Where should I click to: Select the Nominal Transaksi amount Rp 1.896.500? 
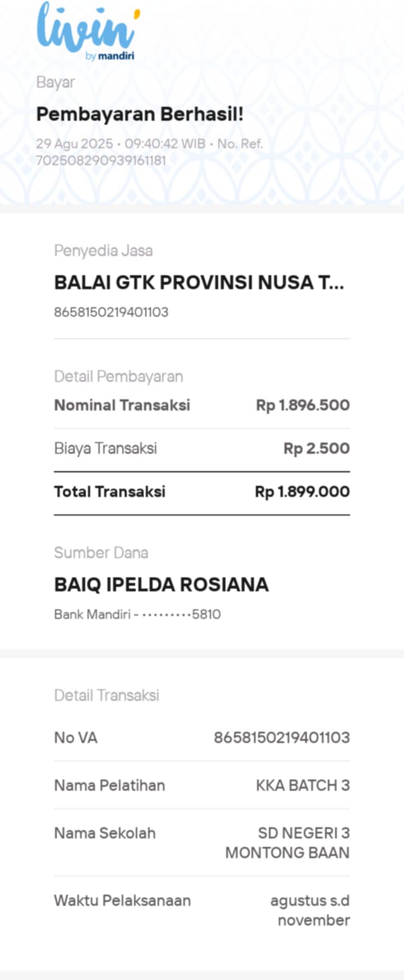[x=303, y=405]
